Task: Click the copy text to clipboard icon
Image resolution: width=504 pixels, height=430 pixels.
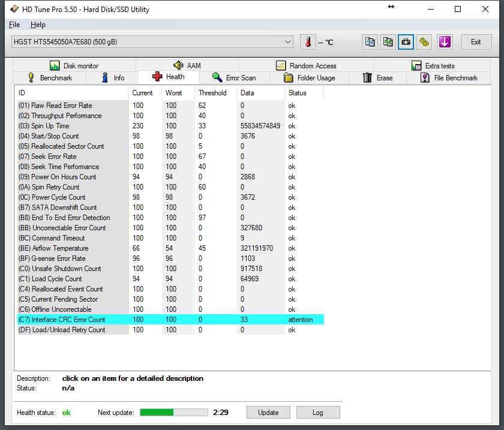Action: (x=370, y=42)
